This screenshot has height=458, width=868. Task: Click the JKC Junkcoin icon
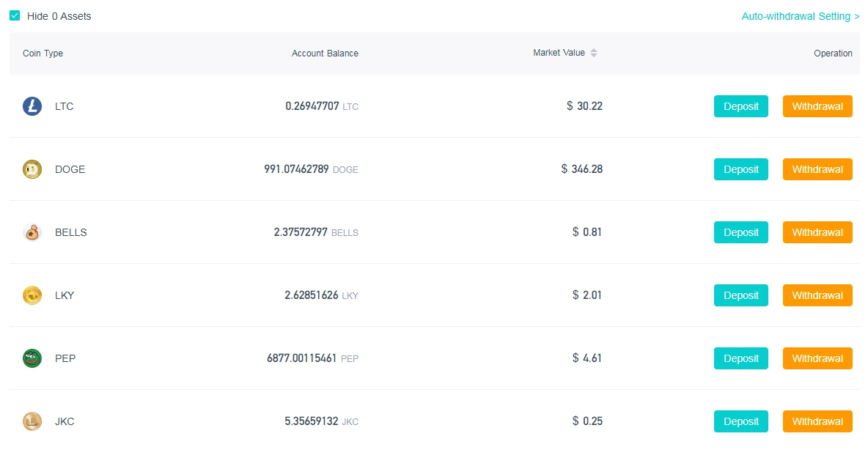click(x=32, y=421)
